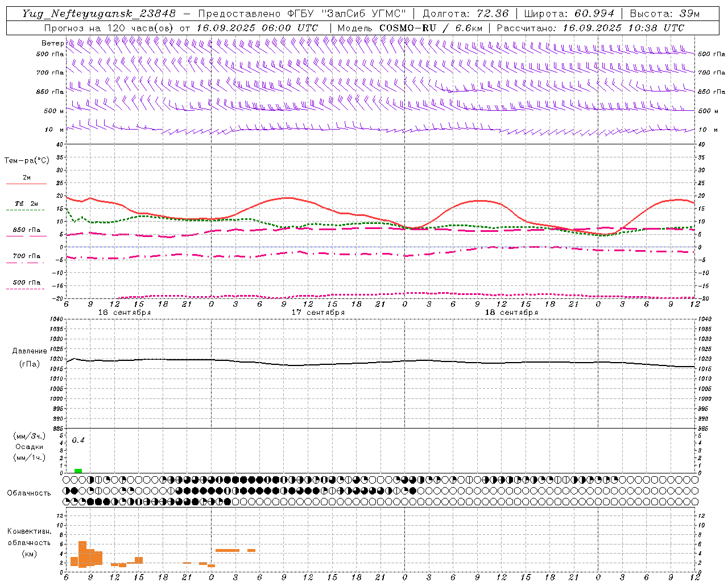728x582 pixels.
Task: Click the Осадки precipitation label
Action: coord(30,447)
